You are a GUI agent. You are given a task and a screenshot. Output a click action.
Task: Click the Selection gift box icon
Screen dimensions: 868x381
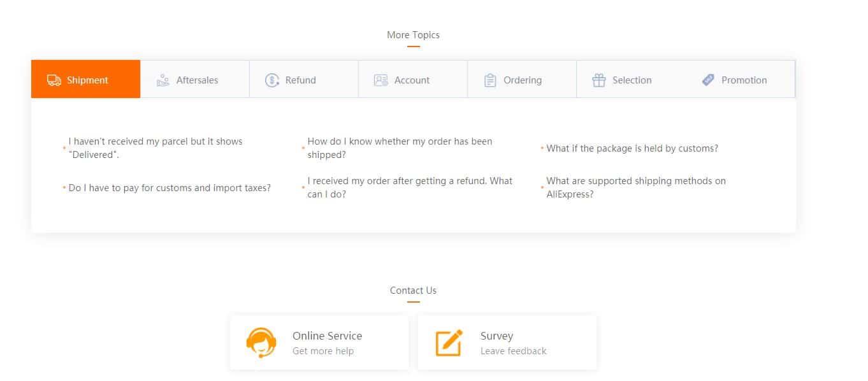click(599, 80)
